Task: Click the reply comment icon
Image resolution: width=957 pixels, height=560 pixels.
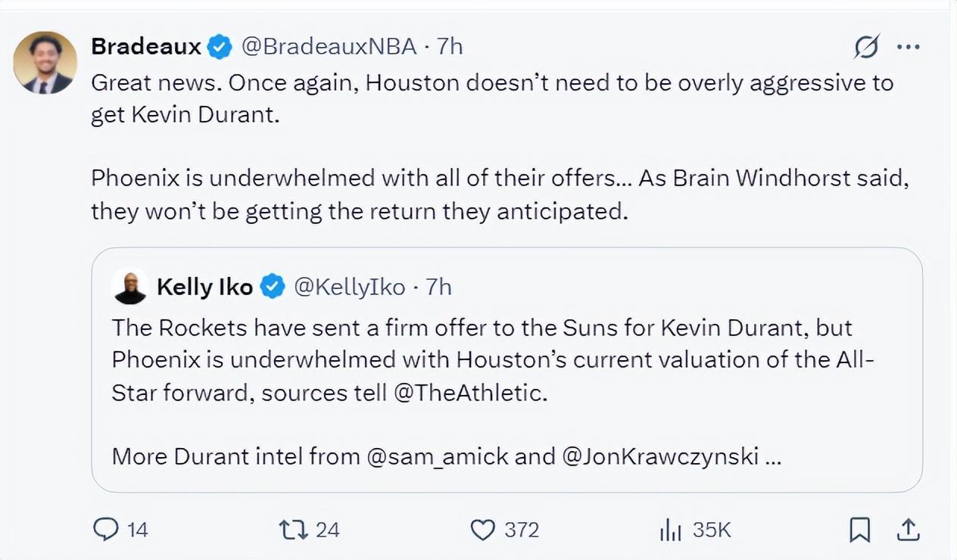Action: pyautogui.click(x=105, y=529)
